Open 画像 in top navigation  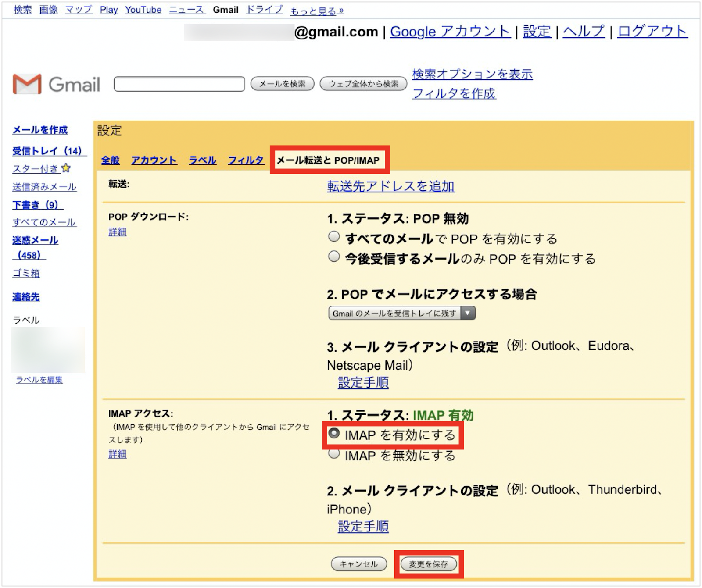click(49, 10)
